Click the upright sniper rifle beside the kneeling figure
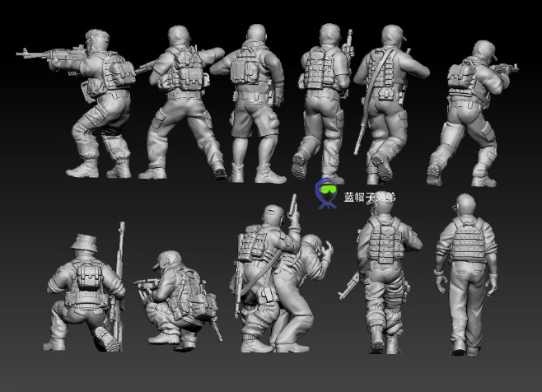 pyautogui.click(x=119, y=286)
